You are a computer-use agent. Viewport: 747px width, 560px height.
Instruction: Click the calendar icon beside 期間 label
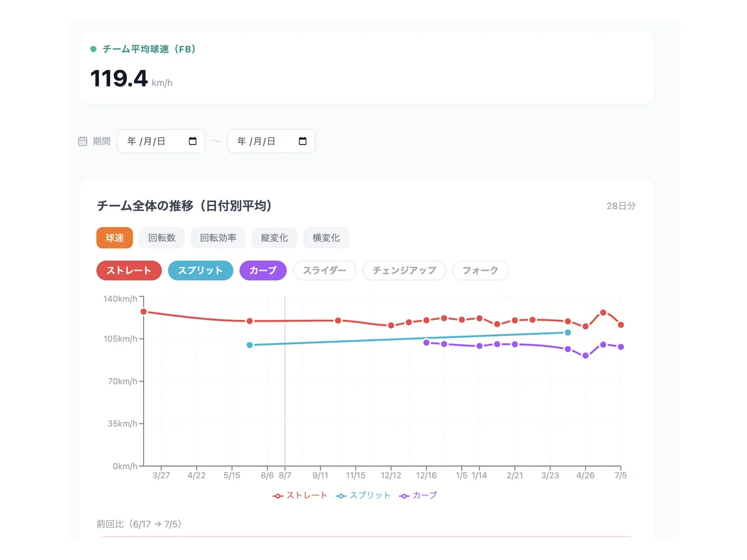tap(82, 141)
